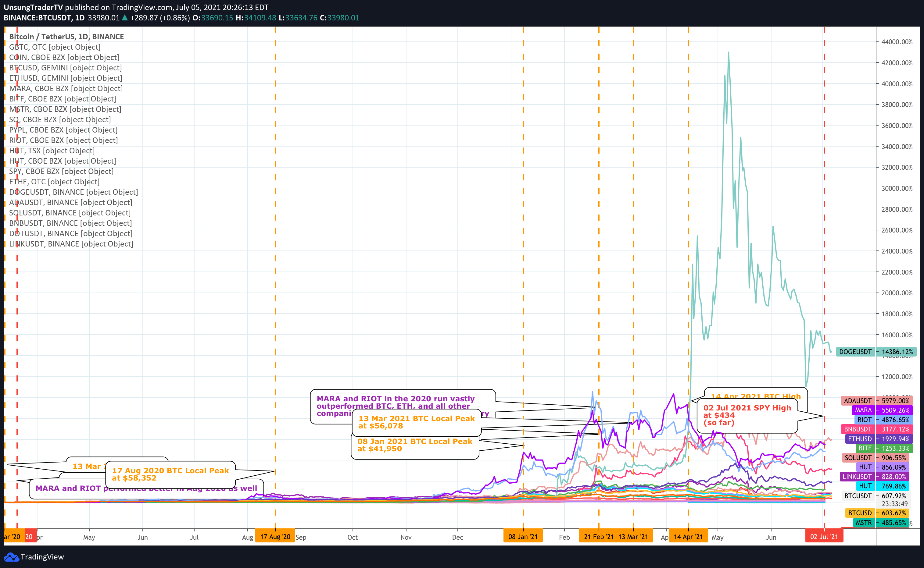Select the GBTC, OTC legend row
Screen dimensions: 924x568
pos(55,47)
